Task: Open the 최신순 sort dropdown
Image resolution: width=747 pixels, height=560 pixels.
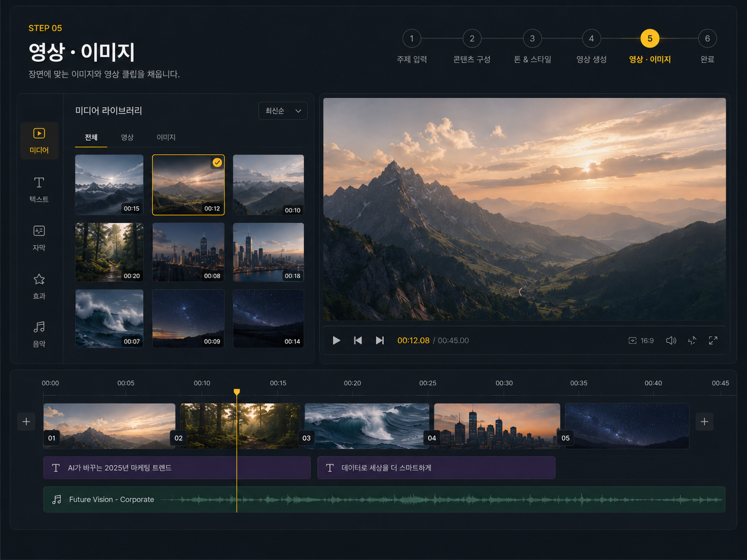Action: tap(283, 111)
